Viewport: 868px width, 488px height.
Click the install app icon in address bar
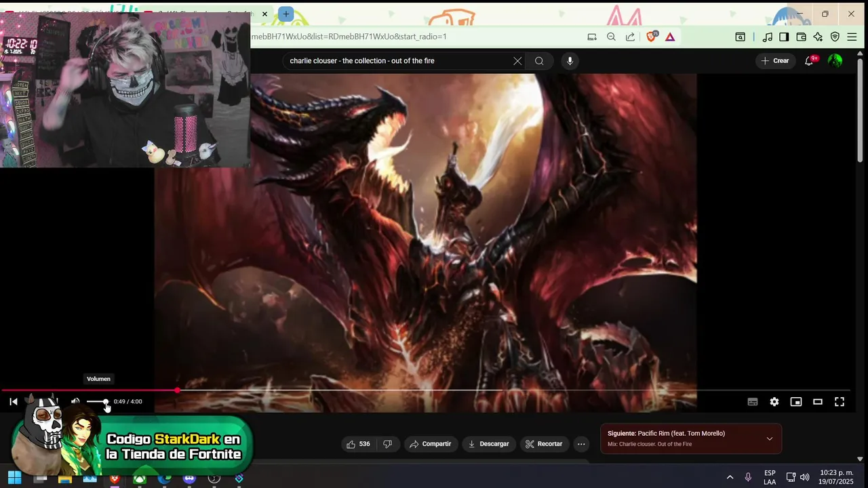(592, 37)
